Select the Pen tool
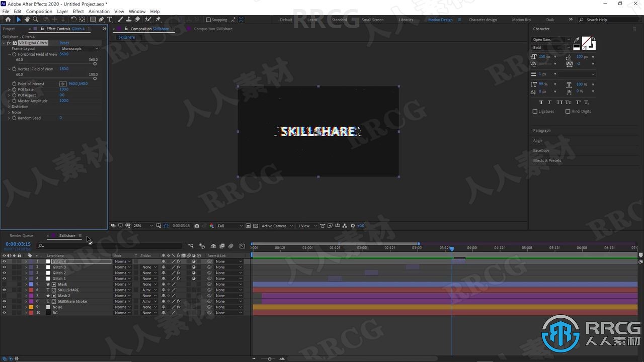Viewport: 644px width, 362px height. 101,20
